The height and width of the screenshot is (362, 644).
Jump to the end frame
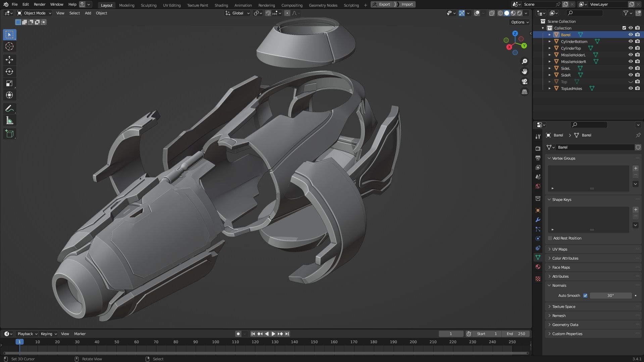287,334
